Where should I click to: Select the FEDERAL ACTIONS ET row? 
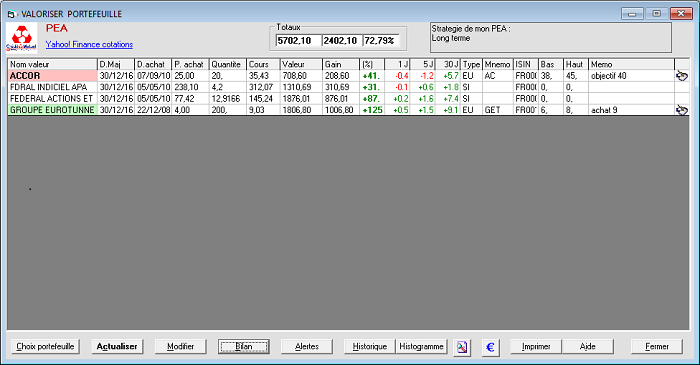348,99
